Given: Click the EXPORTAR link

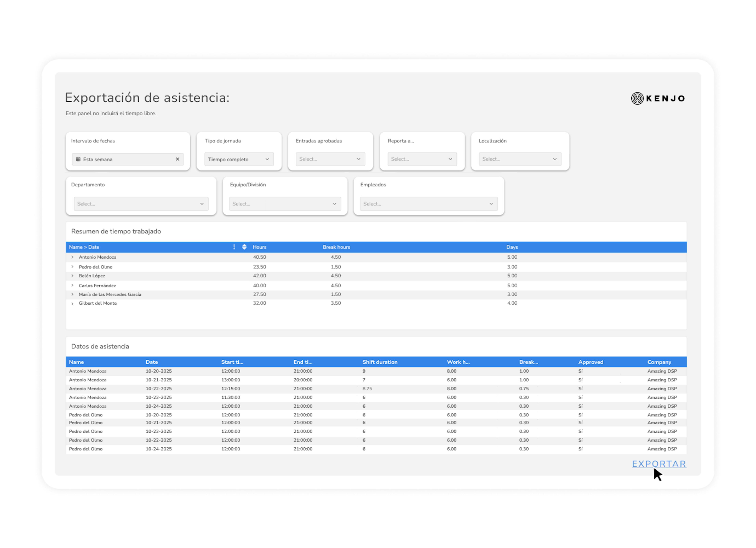Looking at the screenshot, I should (x=659, y=464).
